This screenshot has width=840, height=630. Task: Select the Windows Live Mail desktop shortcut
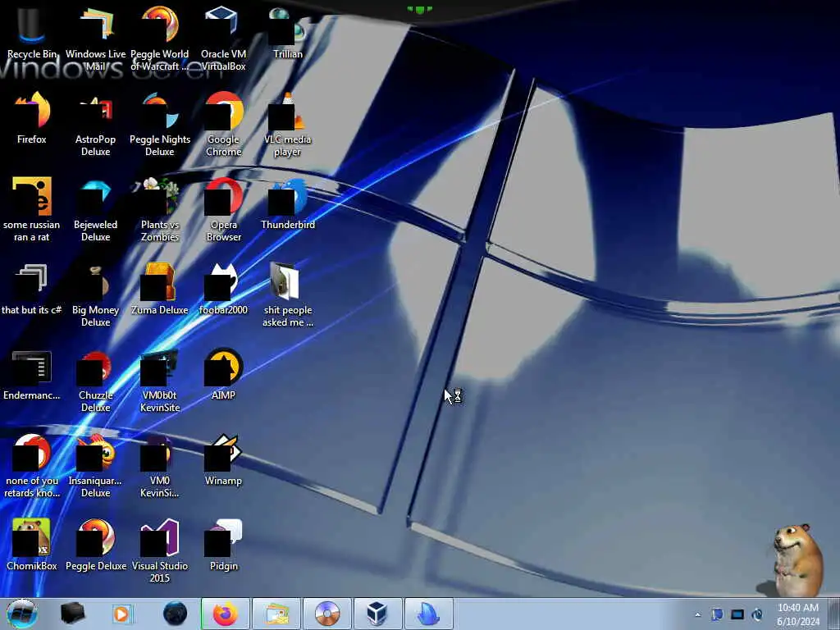(95, 39)
